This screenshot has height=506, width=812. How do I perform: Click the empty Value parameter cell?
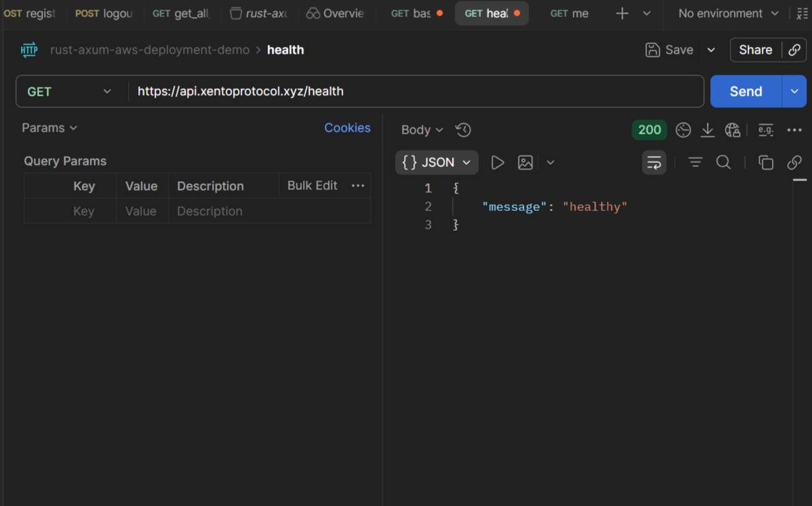pyautogui.click(x=142, y=211)
